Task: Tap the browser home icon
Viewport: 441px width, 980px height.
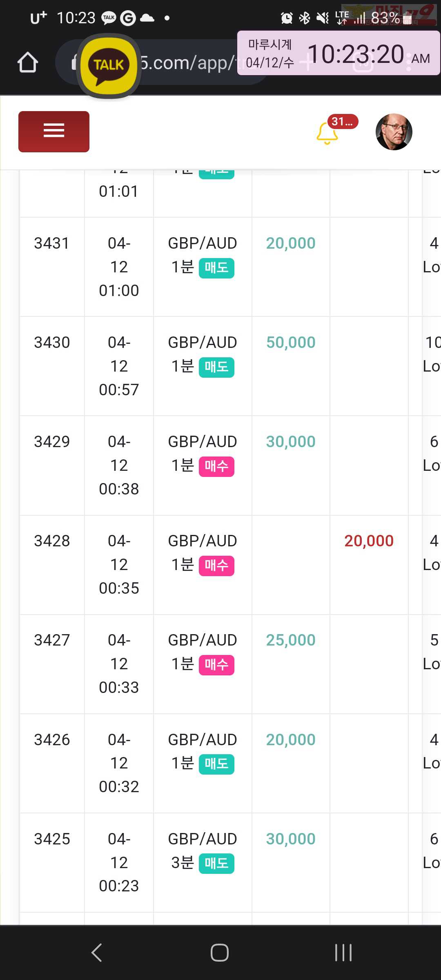Action: pyautogui.click(x=28, y=62)
